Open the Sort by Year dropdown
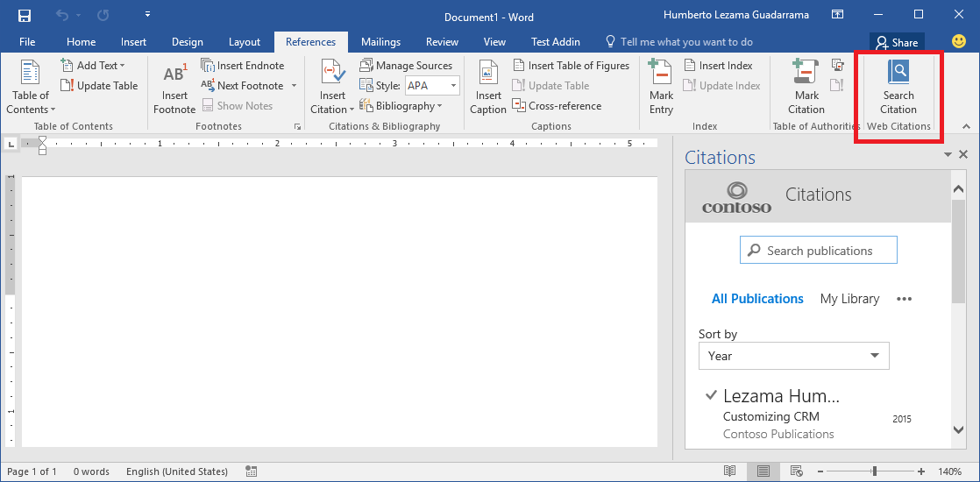 [x=794, y=356]
